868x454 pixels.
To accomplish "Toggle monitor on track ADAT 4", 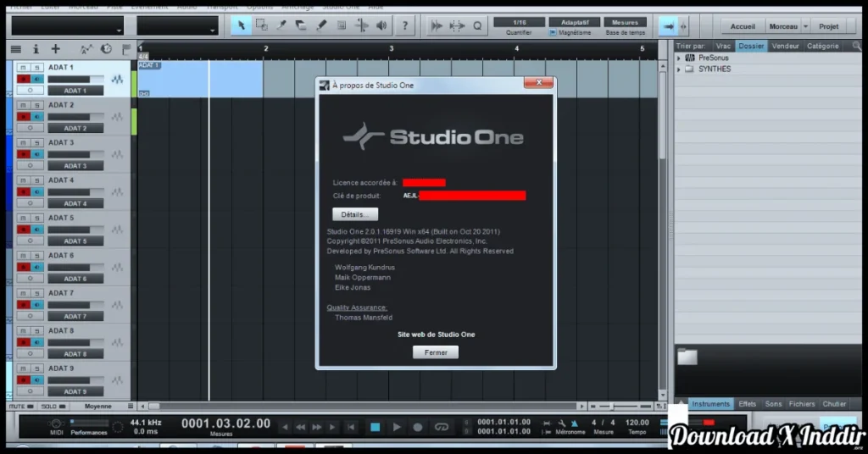I will click(x=36, y=192).
